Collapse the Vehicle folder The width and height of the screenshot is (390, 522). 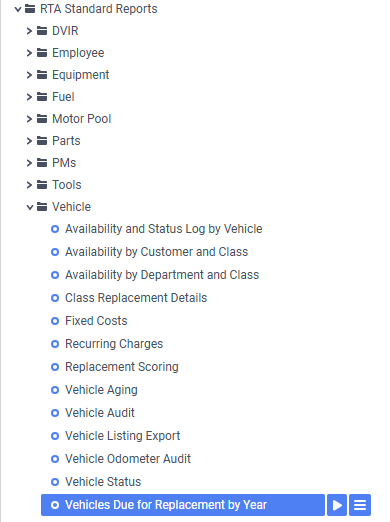pos(30,207)
